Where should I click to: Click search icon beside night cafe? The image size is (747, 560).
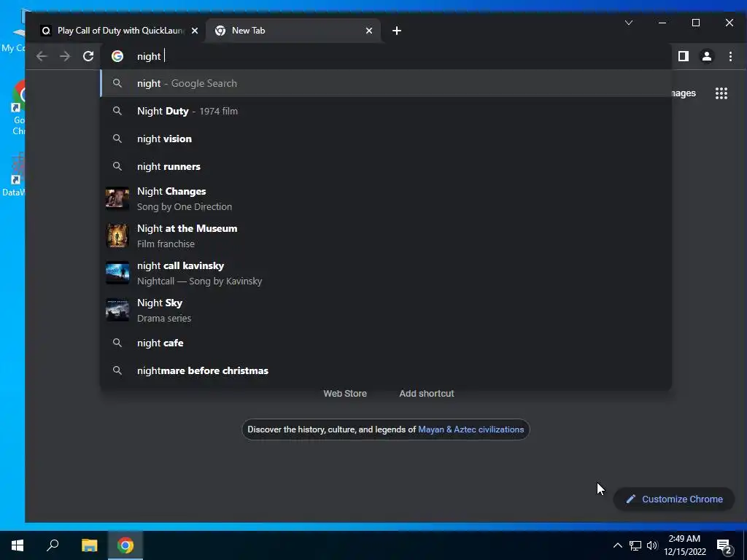[x=117, y=343]
